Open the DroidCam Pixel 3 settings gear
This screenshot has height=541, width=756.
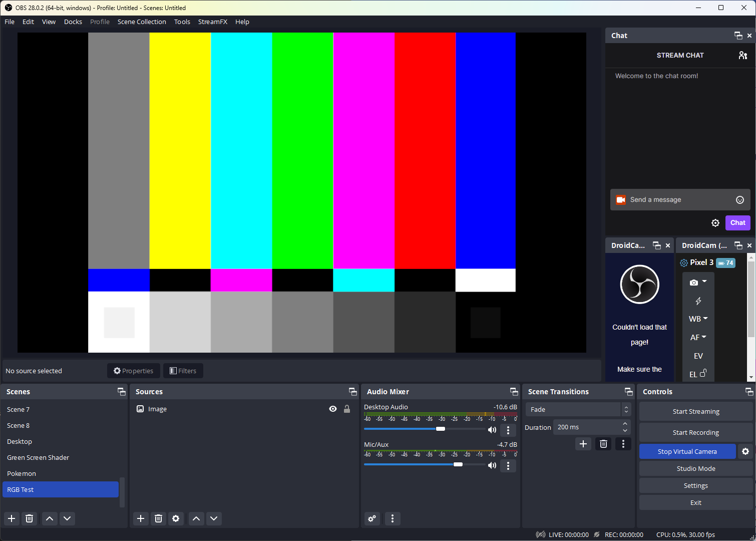[x=684, y=262]
